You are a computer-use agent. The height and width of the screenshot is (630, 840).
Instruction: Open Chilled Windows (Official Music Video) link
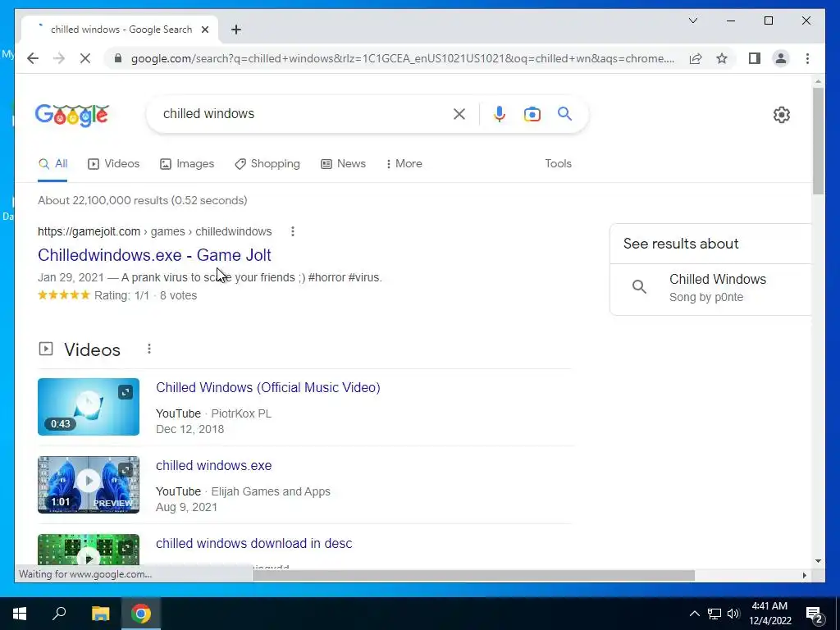268,387
